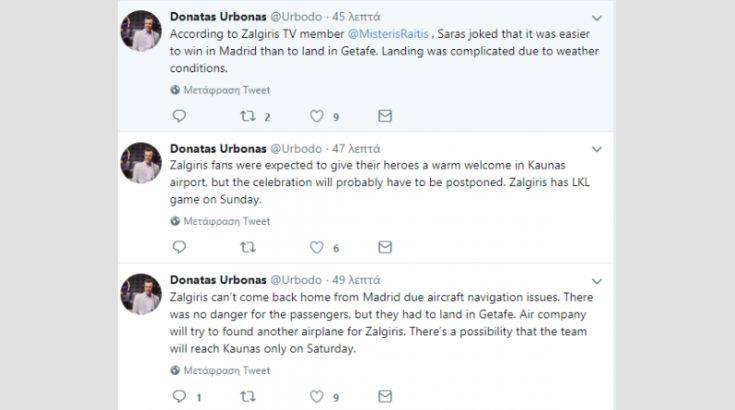Image resolution: width=735 pixels, height=410 pixels.
Task: Reply to the Kaunas airport welcome tweet
Action: (179, 247)
